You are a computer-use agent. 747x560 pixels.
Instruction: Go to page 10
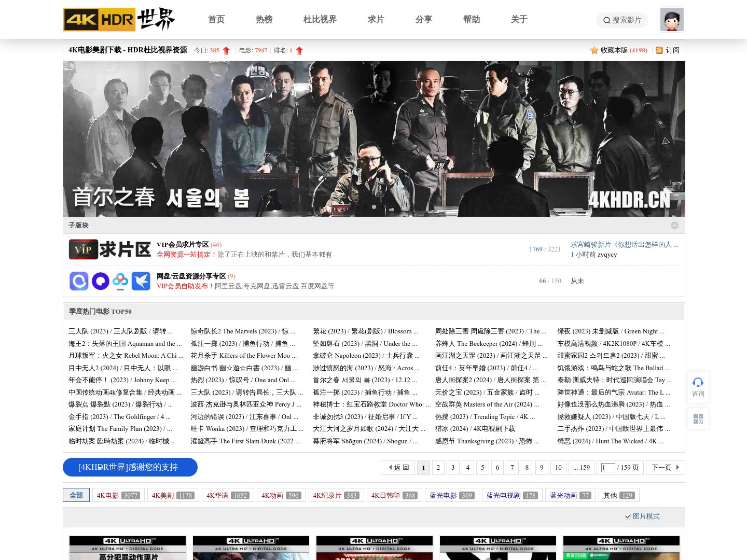(x=558, y=467)
